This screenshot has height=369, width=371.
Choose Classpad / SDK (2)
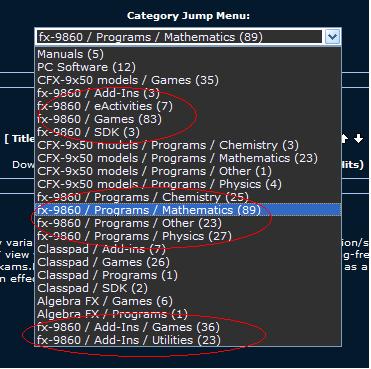coord(188,288)
